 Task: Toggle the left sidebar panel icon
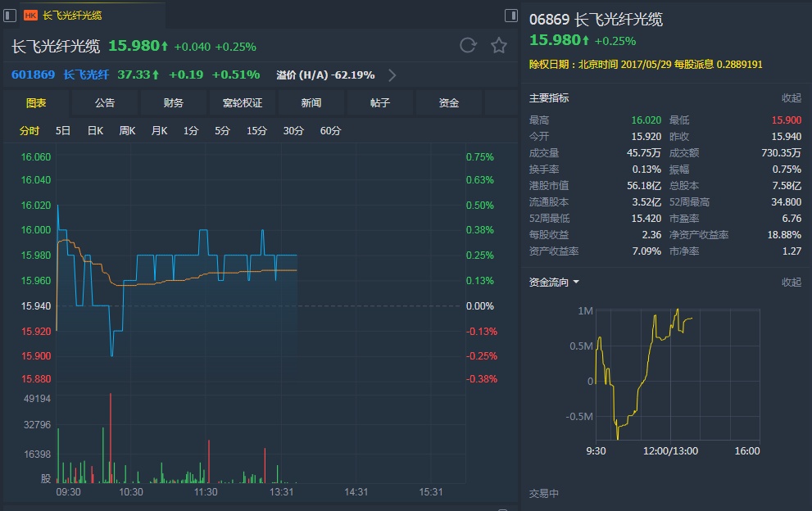(x=10, y=16)
